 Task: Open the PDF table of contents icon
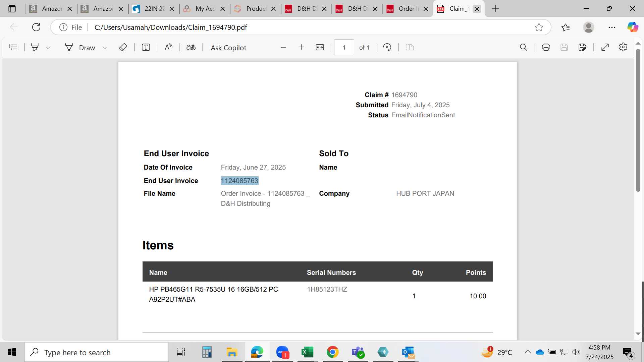pyautogui.click(x=13, y=47)
